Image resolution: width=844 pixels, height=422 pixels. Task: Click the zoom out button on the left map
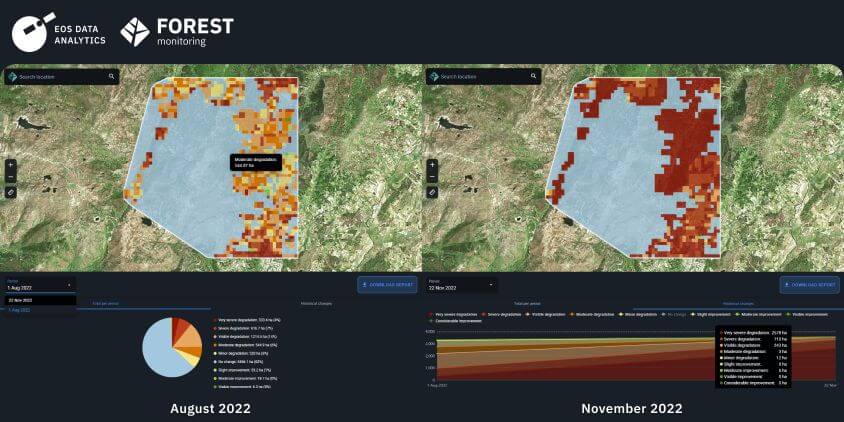(x=11, y=177)
